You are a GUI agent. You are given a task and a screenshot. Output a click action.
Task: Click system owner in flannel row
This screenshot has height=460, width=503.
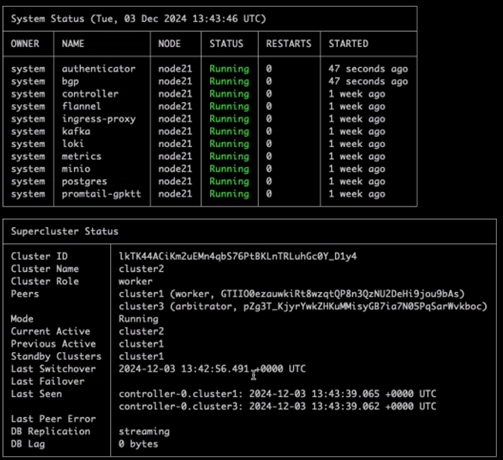pos(28,107)
